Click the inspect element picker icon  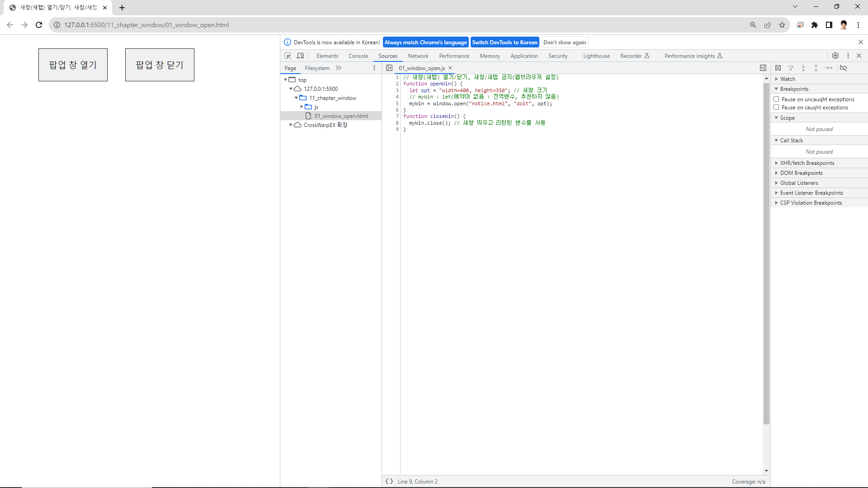[x=288, y=56]
